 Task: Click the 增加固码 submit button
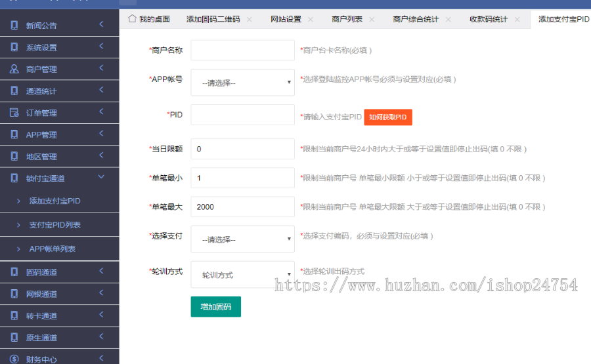[x=215, y=307]
